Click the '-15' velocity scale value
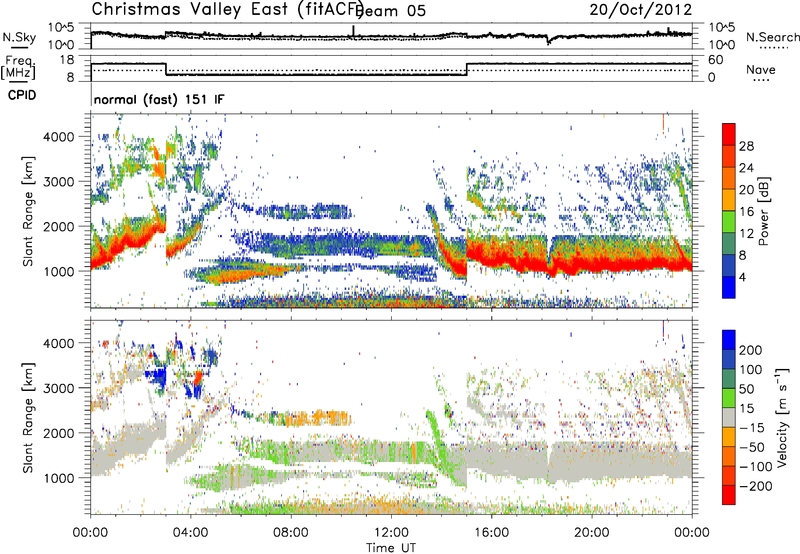Image resolution: width=800 pixels, height=554 pixels. [752, 428]
